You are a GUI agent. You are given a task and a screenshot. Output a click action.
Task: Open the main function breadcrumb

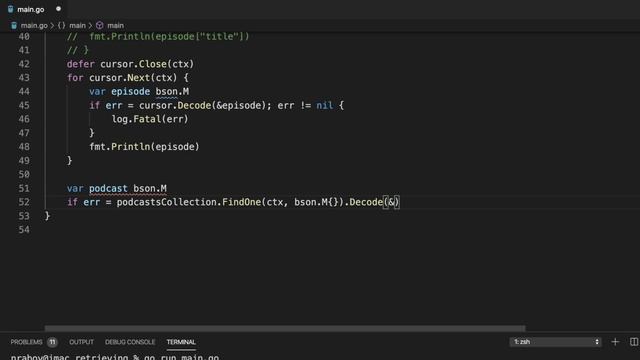click(x=115, y=25)
